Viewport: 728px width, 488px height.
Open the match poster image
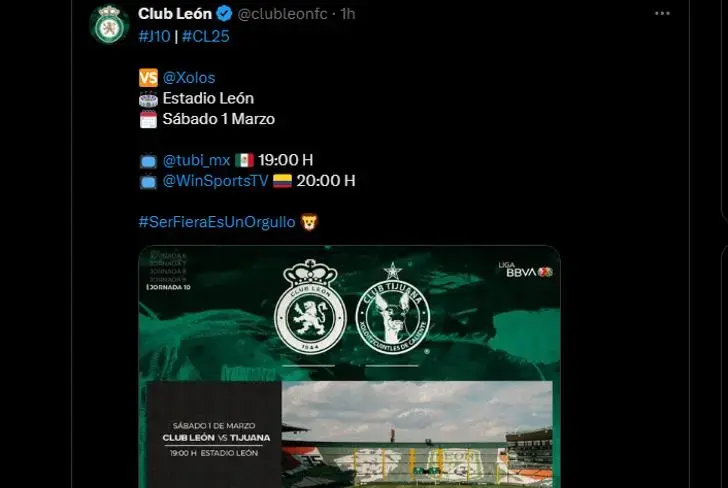349,366
